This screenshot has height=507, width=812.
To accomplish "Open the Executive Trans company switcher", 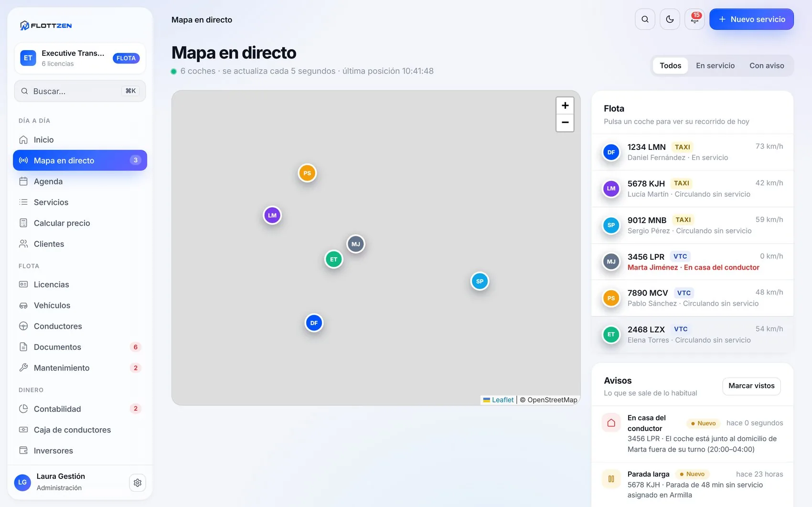I will click(80, 58).
